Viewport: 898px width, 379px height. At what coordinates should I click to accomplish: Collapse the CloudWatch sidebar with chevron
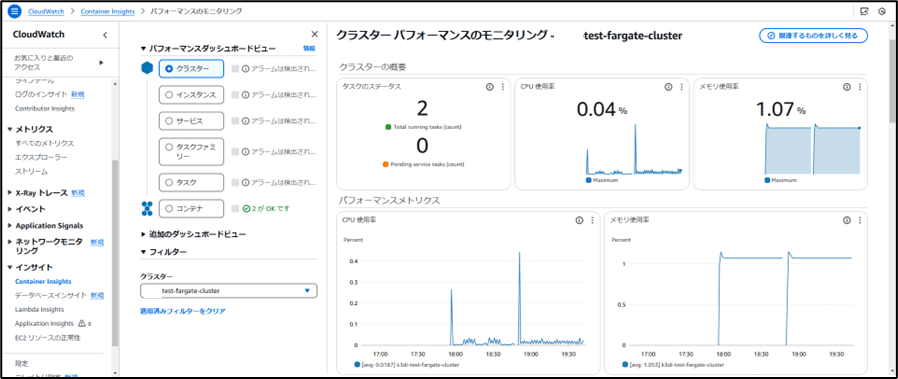[105, 35]
